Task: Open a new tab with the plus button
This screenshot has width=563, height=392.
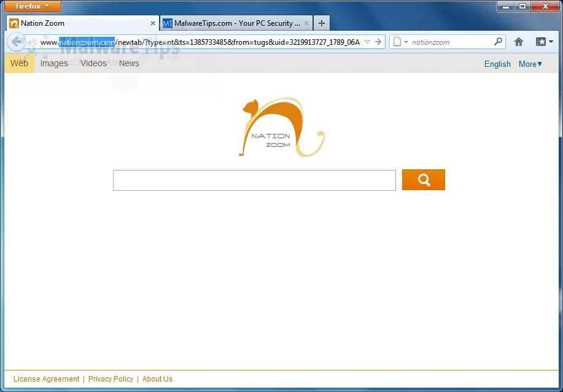Action: click(x=322, y=23)
